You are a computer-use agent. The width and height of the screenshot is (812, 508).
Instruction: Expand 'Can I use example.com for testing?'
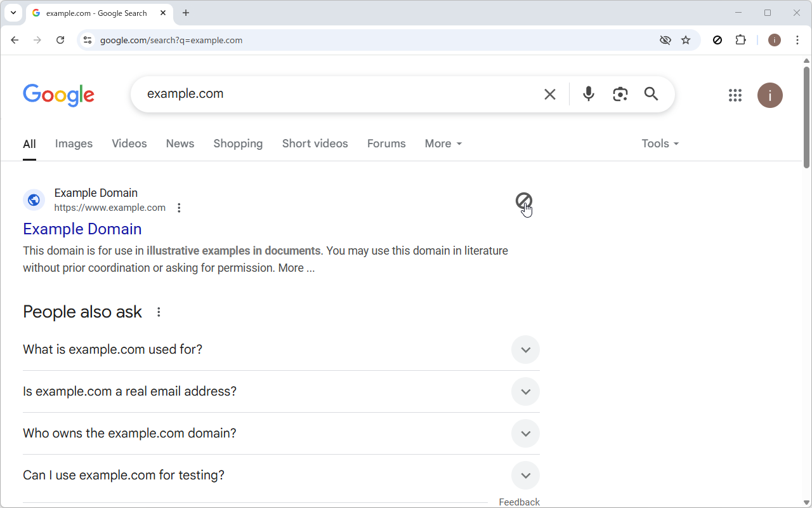525,475
